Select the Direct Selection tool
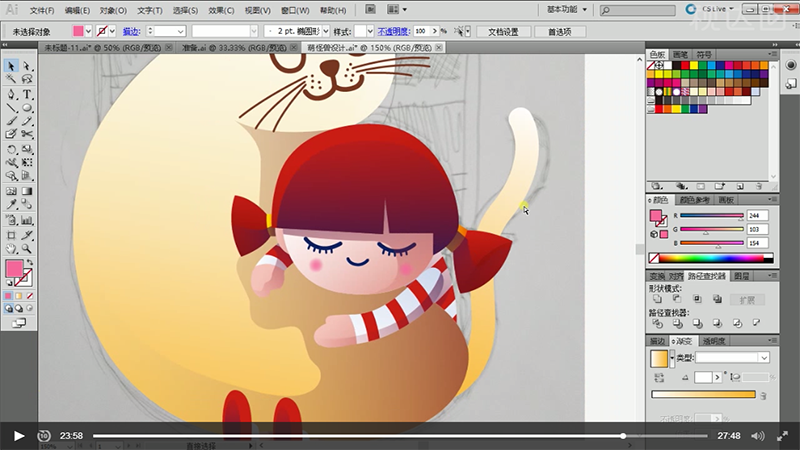This screenshot has width=800, height=450. [x=27, y=66]
